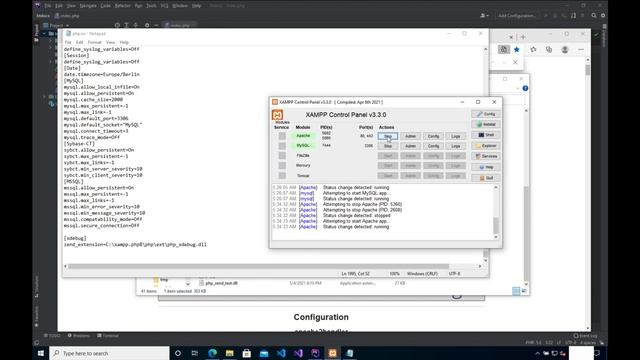Open Microsoft Store from taskbar
Viewport: 640px width, 360px height.
(247, 353)
